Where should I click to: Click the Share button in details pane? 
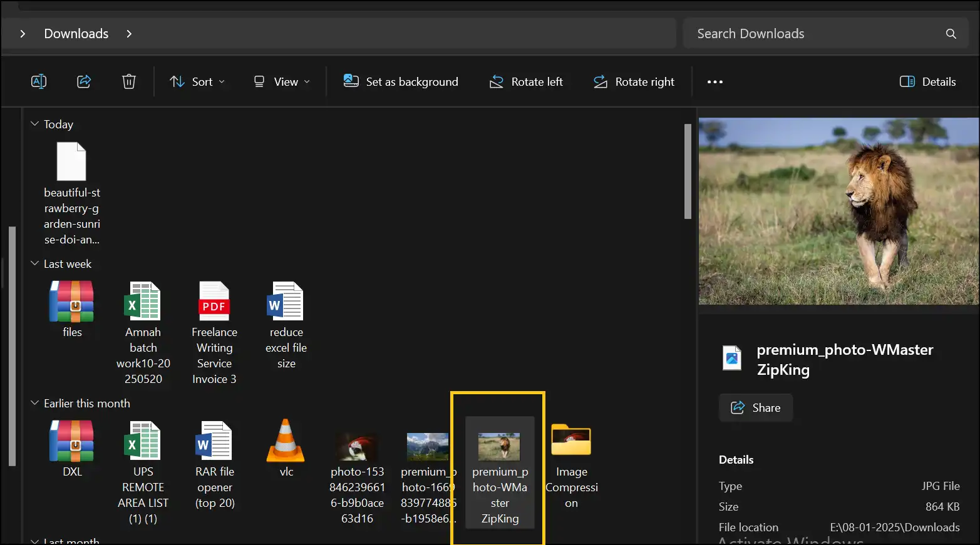(756, 407)
